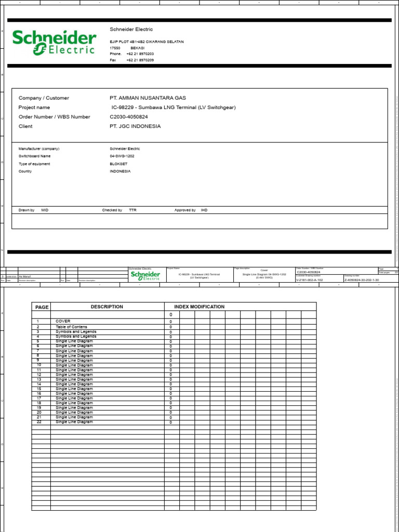Image resolution: width=399 pixels, height=532 pixels.
Task: Select 'Symbols and Legends' on page 3
Action: point(76,332)
